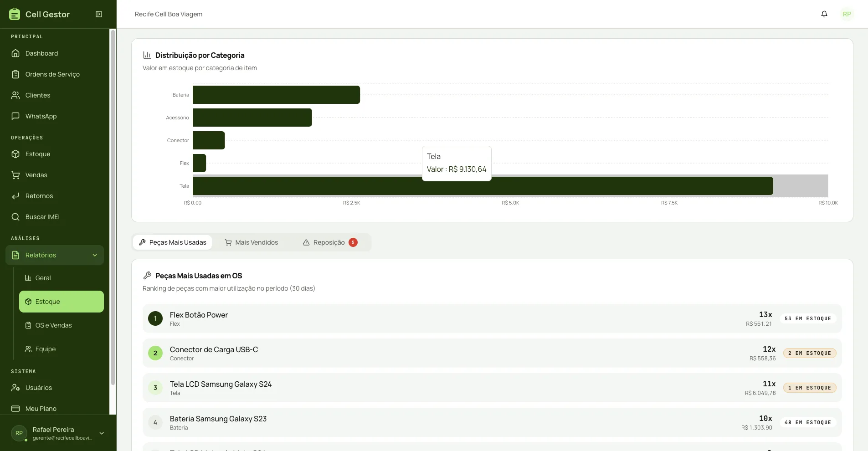Open the Clientes page link
Viewport: 868px width, 451px height.
[55, 95]
